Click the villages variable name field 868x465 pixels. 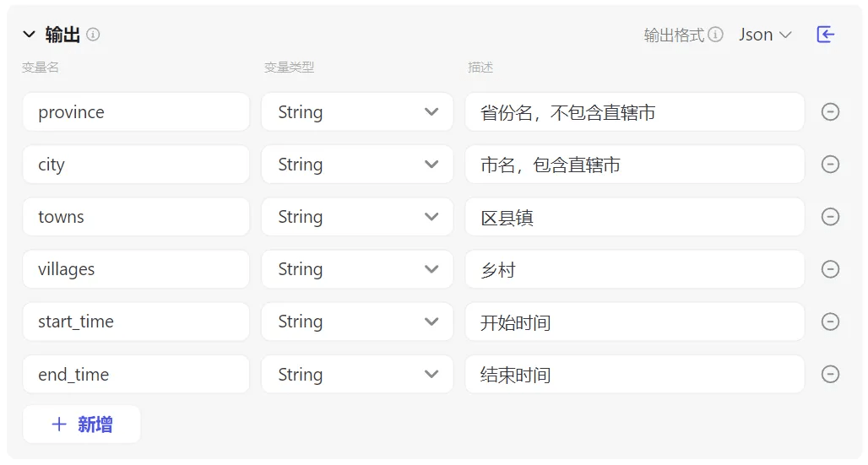(x=136, y=269)
